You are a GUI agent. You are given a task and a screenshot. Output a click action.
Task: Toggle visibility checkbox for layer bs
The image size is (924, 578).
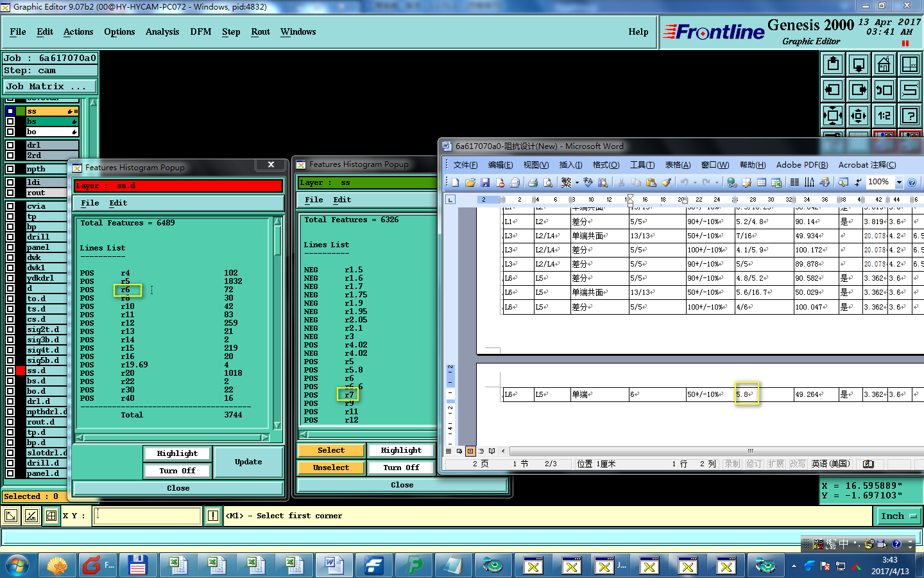point(10,121)
